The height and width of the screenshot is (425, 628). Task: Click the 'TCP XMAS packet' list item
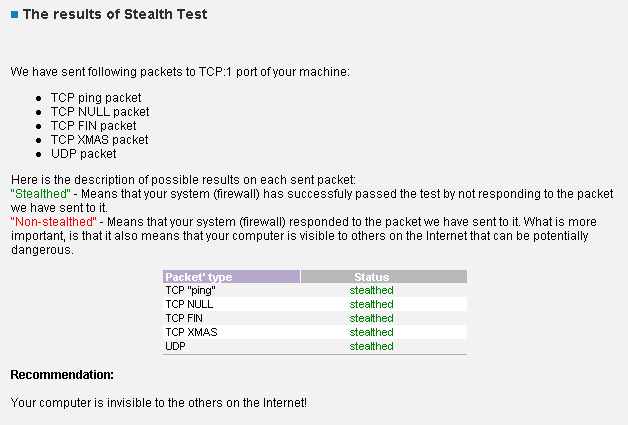click(x=99, y=140)
